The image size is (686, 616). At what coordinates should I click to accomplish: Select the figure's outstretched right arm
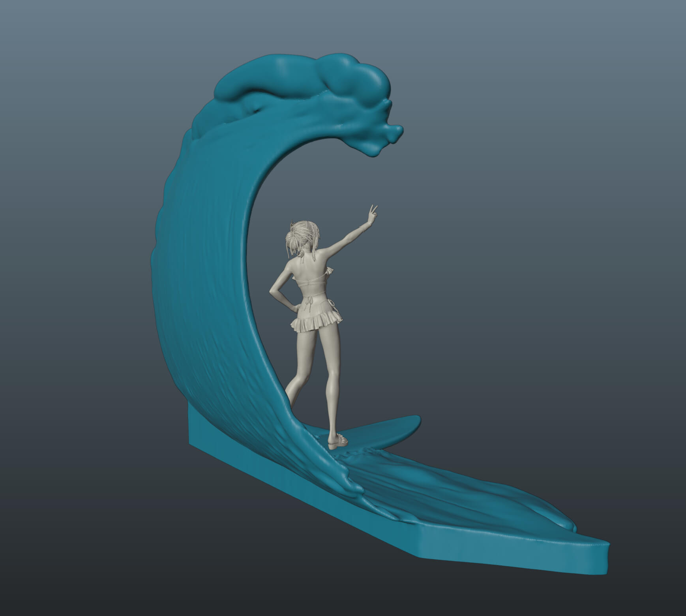[347, 240]
